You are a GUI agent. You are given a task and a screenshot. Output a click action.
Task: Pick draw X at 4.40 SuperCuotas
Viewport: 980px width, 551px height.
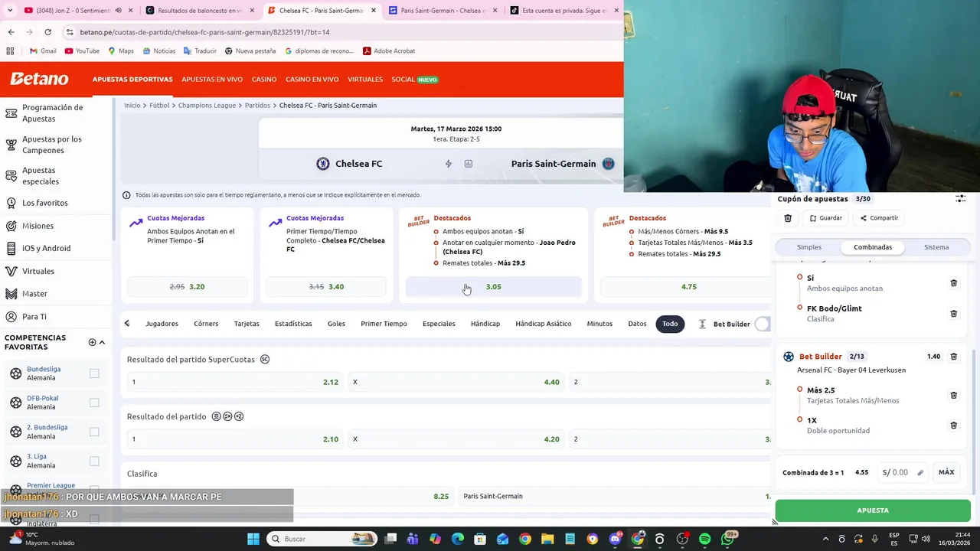[456, 382]
